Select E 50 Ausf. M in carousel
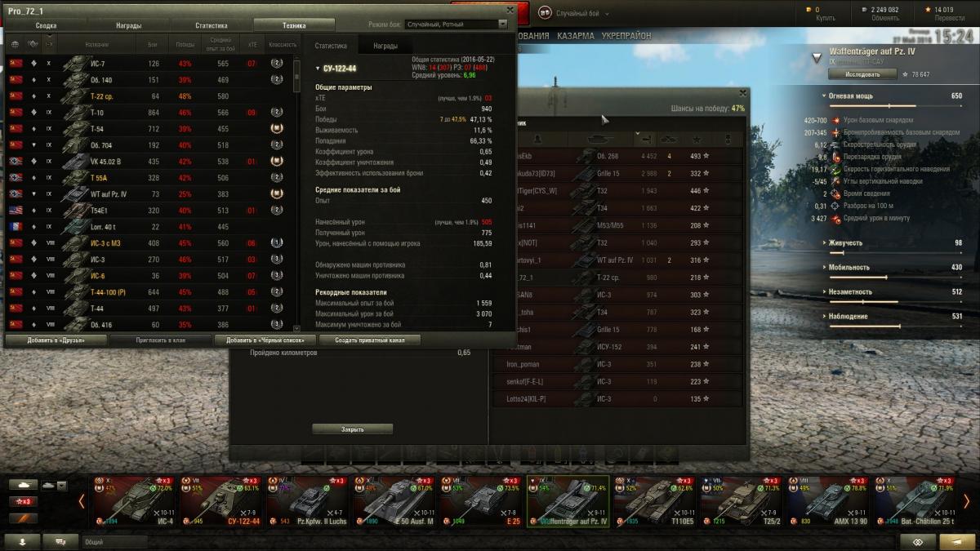This screenshot has height=551, width=980. click(394, 500)
